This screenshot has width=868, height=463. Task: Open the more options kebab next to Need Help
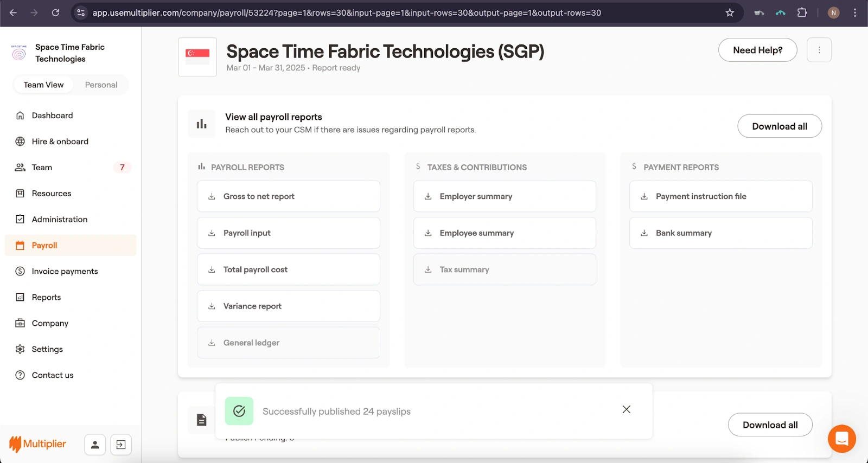coord(819,50)
